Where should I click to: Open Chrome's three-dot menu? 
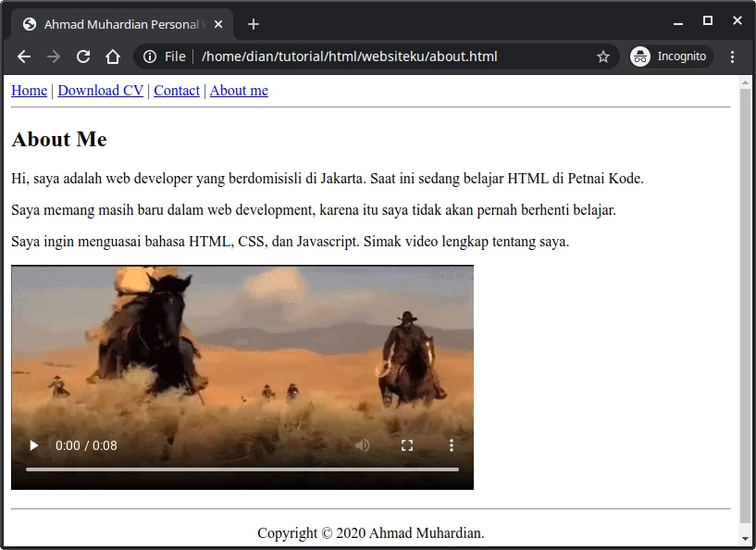(733, 56)
